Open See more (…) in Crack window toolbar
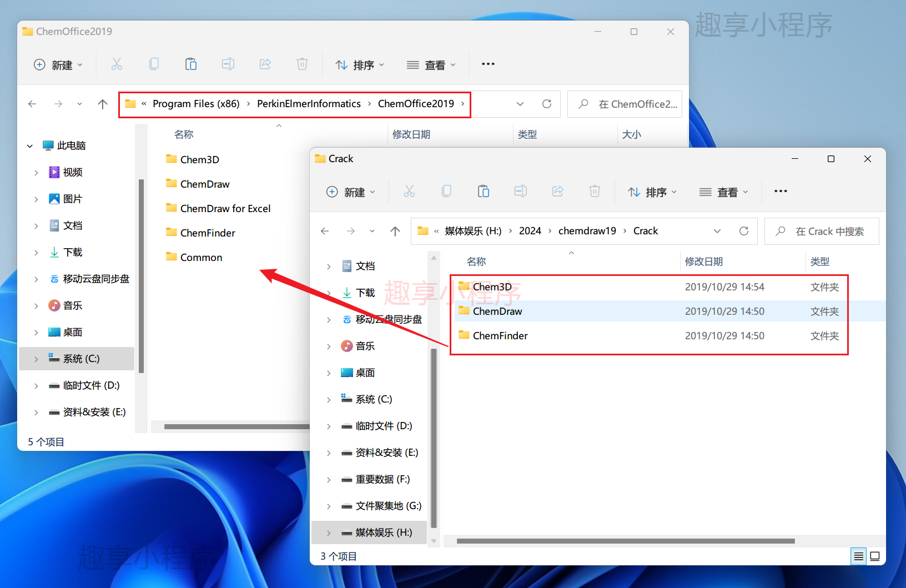The height and width of the screenshot is (588, 906). point(781,192)
